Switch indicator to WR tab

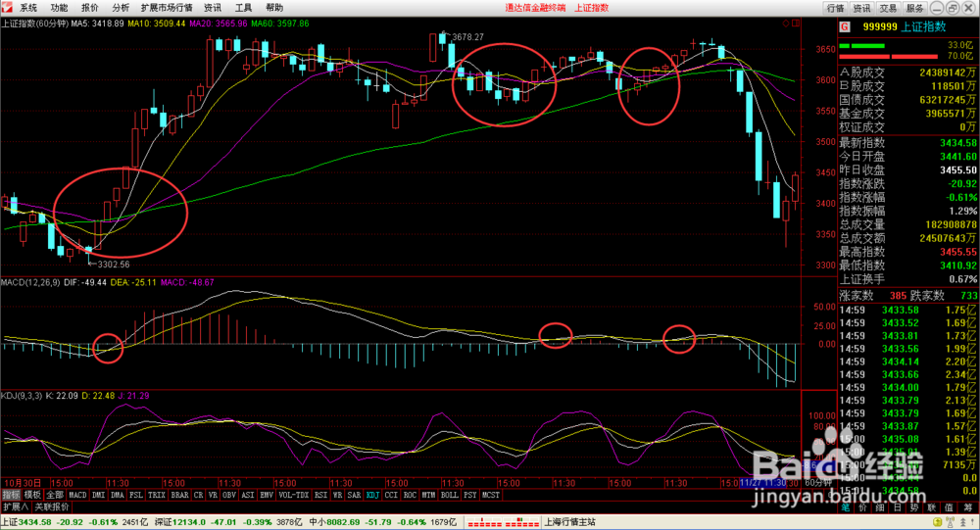coord(337,495)
